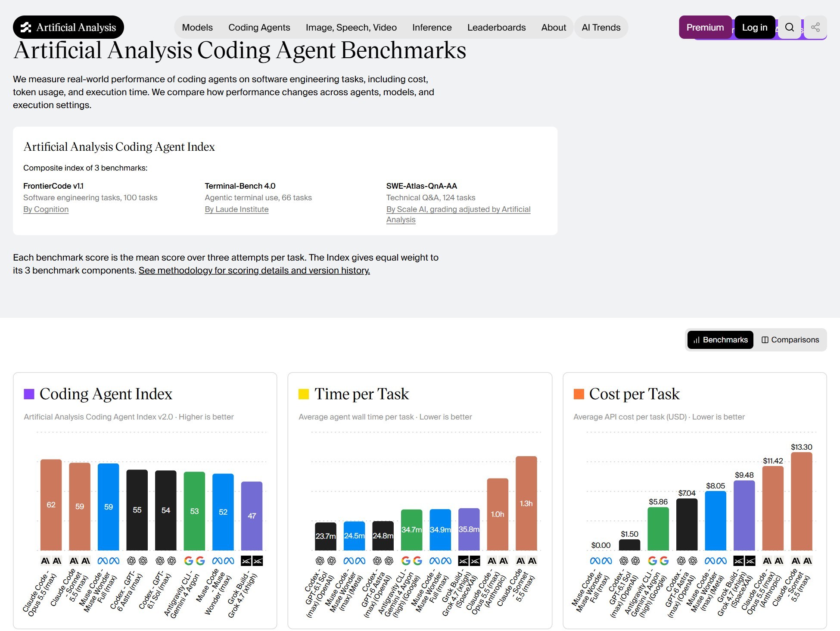
Task: Go to AI Trends
Action: pyautogui.click(x=601, y=28)
